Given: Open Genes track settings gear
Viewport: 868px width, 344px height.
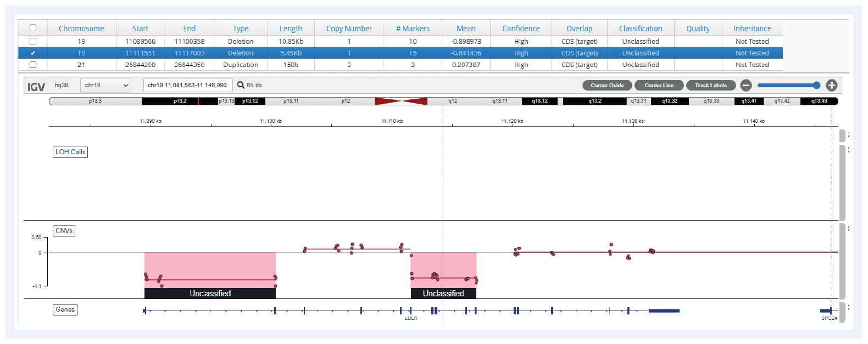Looking at the screenshot, I should [x=849, y=307].
